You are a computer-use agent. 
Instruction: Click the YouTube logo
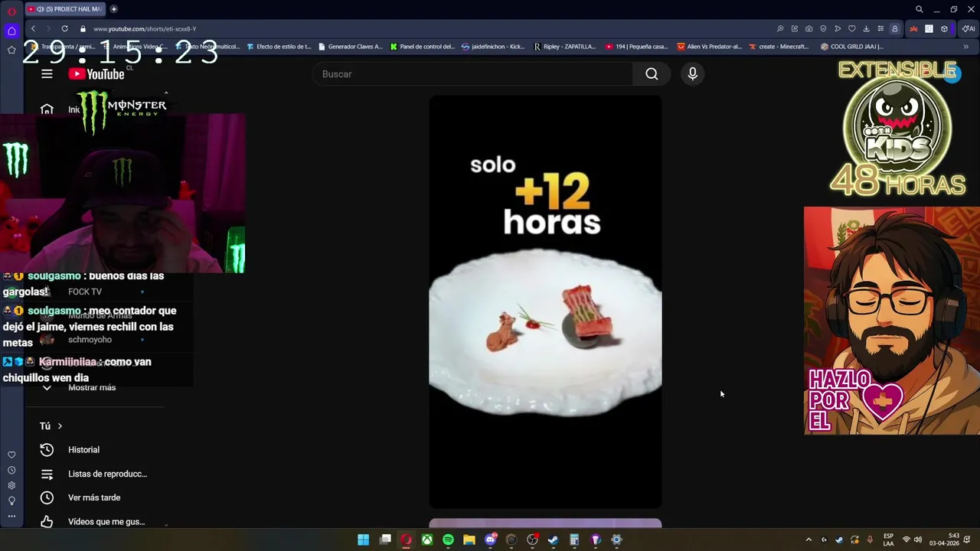click(x=96, y=74)
